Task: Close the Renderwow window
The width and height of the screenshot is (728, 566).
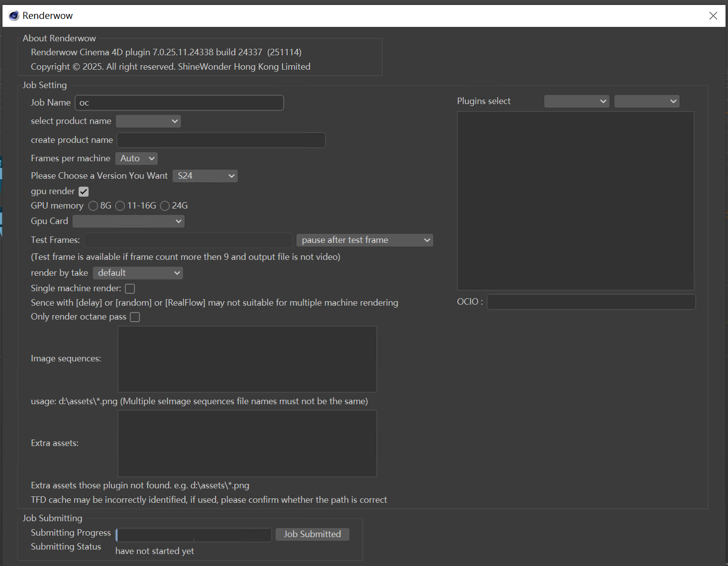Action: (713, 15)
